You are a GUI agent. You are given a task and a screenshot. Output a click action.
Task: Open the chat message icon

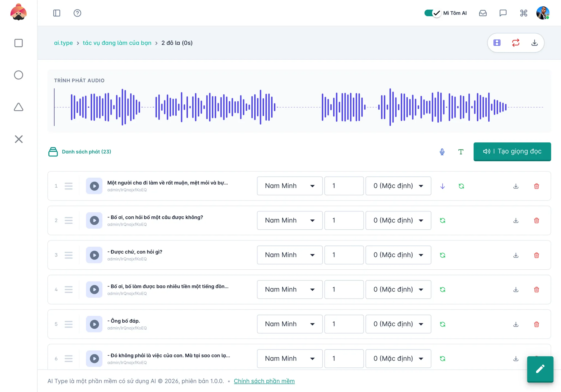[503, 13]
